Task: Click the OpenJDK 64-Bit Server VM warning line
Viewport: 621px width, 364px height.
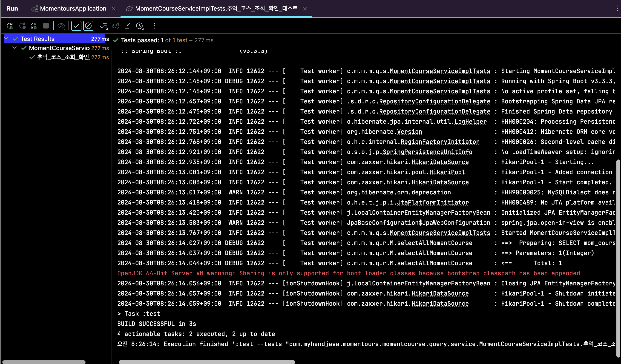Action: tap(348, 273)
